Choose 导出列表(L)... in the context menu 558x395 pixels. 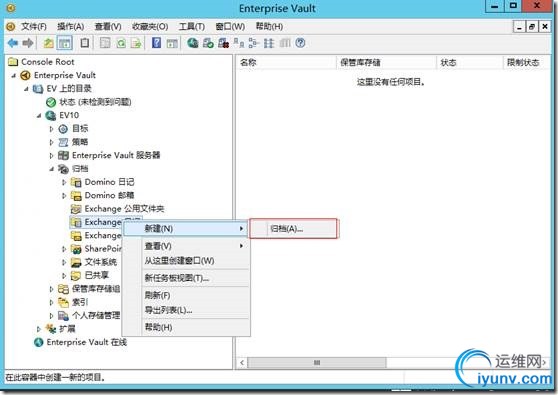[185, 310]
